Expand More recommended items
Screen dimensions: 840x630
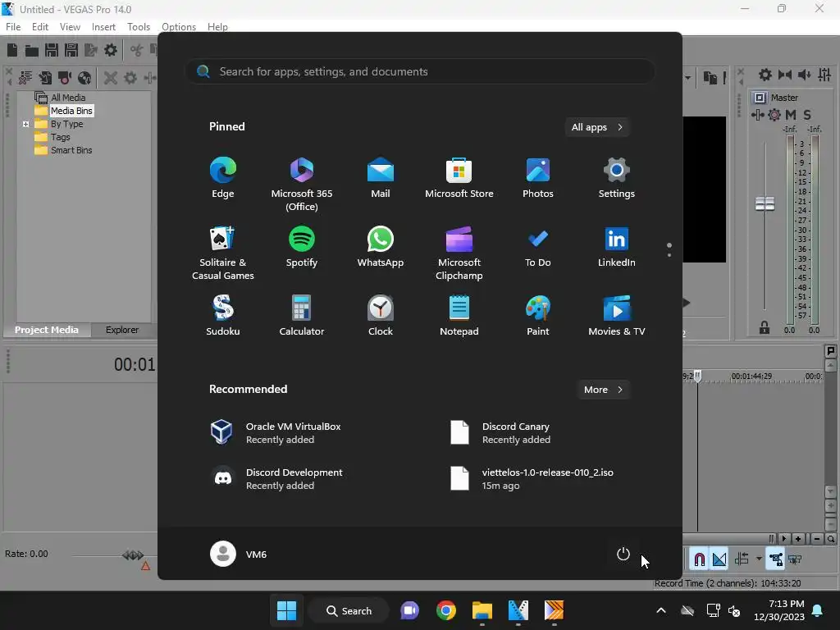pyautogui.click(x=603, y=390)
